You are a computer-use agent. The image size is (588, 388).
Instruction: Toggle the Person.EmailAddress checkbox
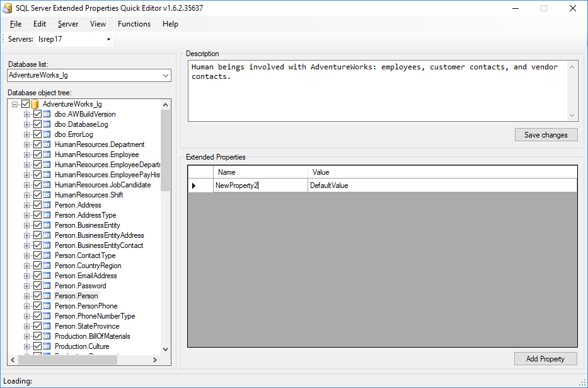37,276
